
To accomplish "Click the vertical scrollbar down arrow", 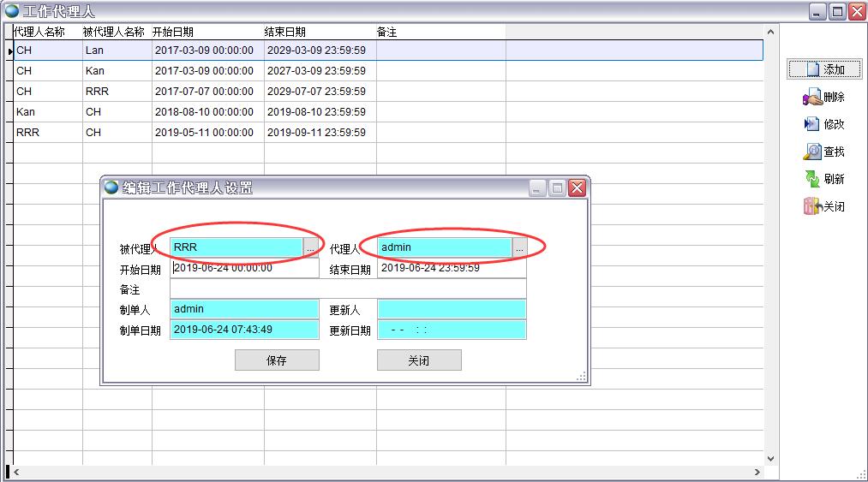I will pyautogui.click(x=770, y=458).
